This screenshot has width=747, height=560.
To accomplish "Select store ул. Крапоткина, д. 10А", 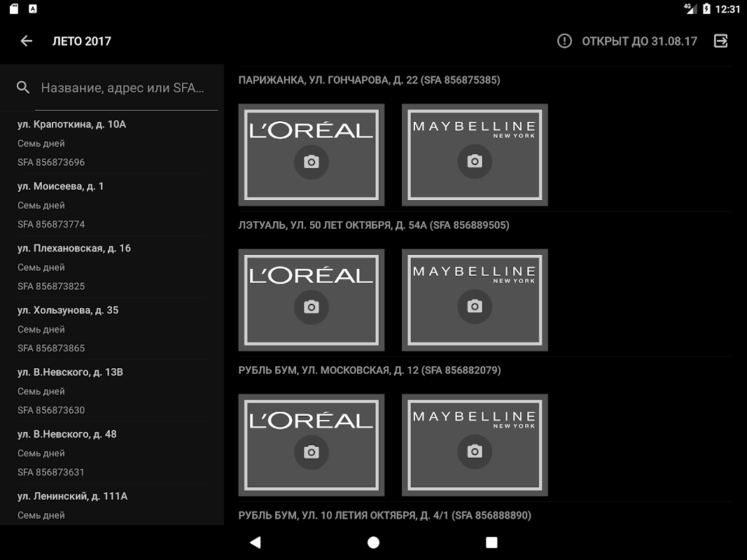I will pyautogui.click(x=112, y=143).
